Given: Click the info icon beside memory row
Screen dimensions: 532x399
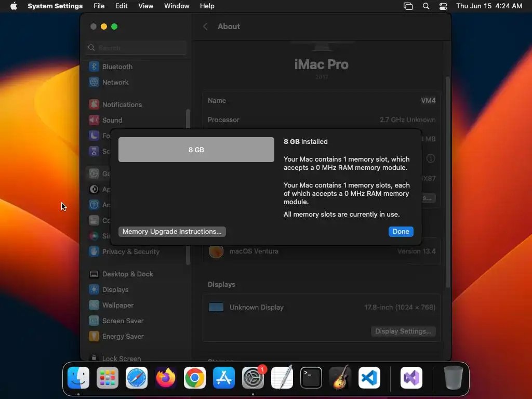Looking at the screenshot, I should (x=431, y=158).
